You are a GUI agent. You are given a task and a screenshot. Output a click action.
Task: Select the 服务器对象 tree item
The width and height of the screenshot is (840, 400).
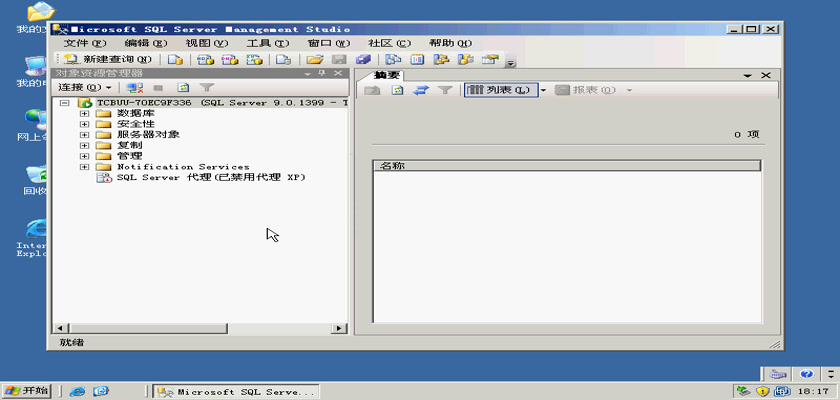pos(148,135)
